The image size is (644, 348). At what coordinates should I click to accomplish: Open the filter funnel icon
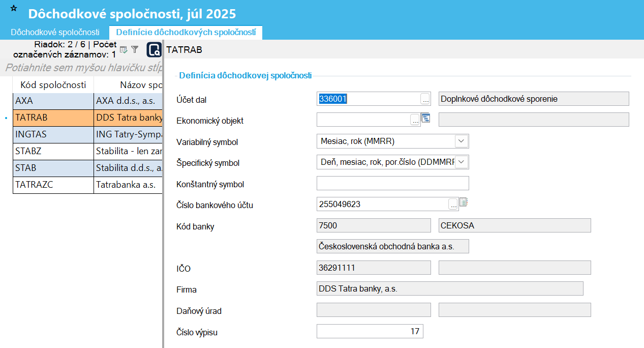click(x=135, y=49)
